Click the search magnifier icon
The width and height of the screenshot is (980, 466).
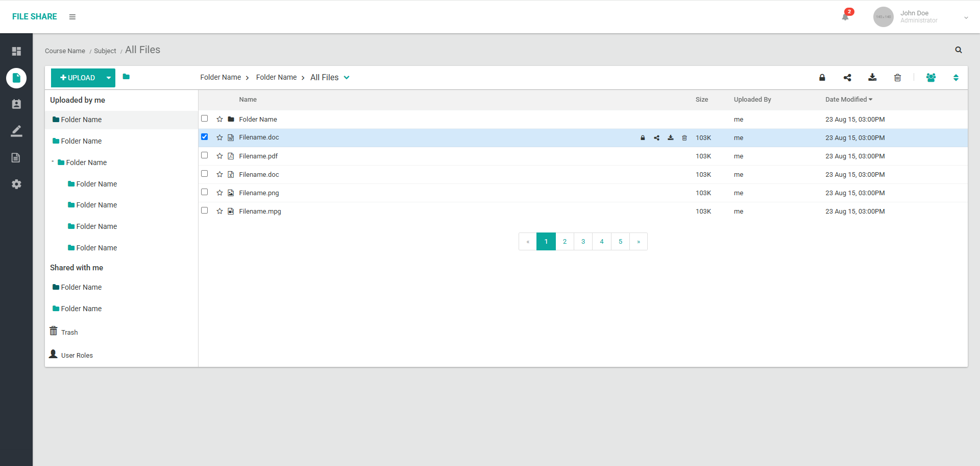tap(959, 50)
